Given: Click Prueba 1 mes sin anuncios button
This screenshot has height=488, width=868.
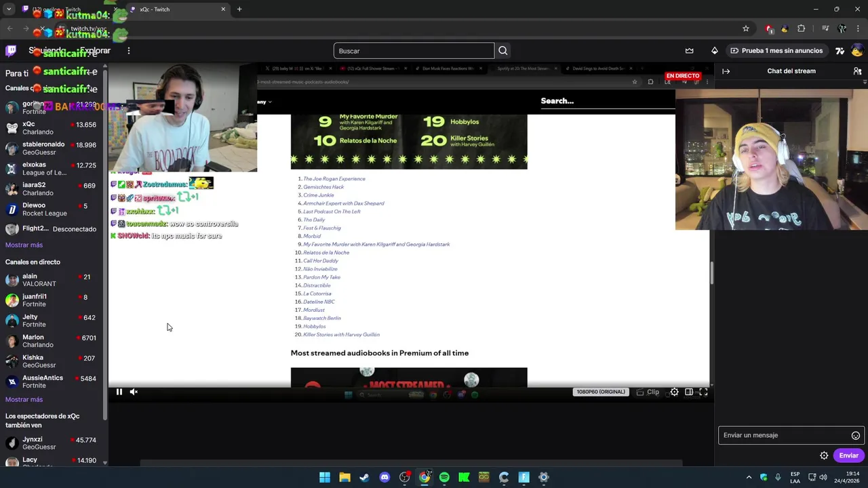Looking at the screenshot, I should tap(776, 51).
